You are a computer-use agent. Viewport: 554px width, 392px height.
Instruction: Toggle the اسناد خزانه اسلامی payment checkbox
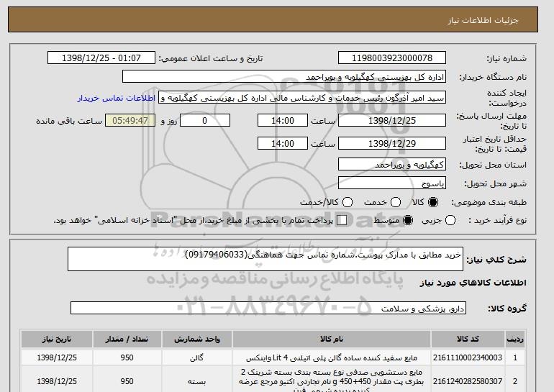tap(342, 220)
